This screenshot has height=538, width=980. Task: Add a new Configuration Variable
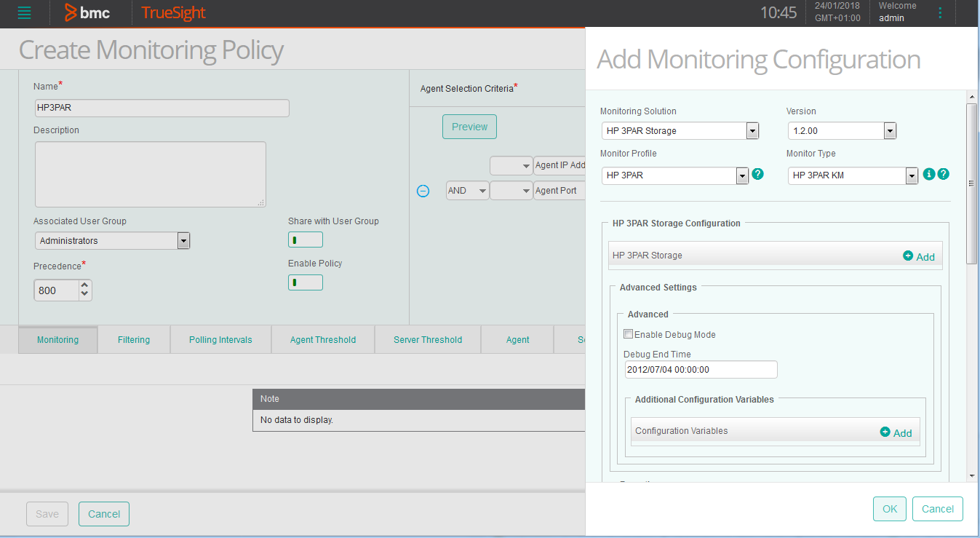tap(896, 432)
